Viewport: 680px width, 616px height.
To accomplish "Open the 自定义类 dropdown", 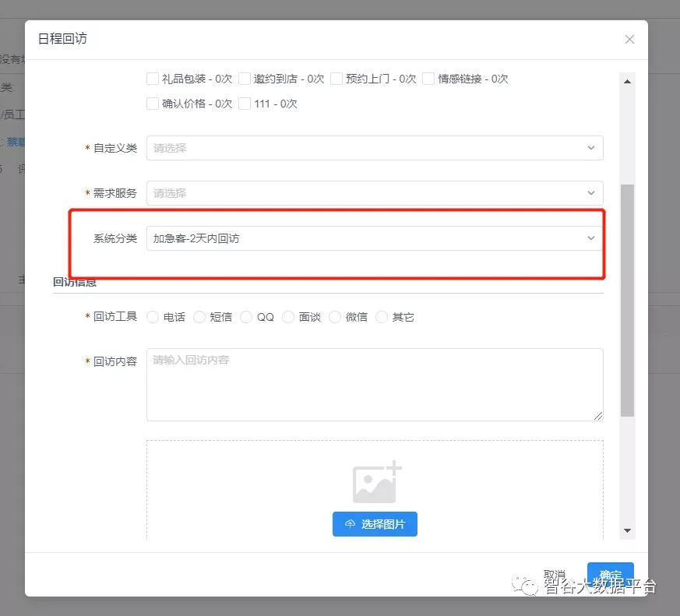I will [374, 148].
